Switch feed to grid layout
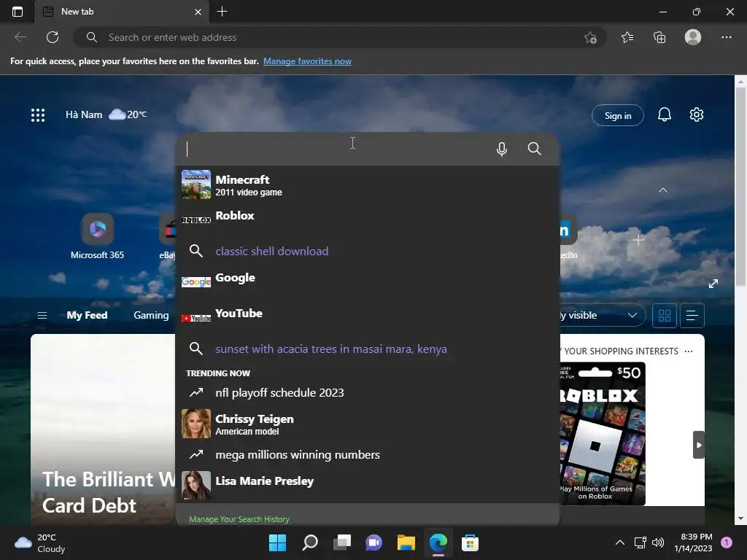The image size is (747, 560). pos(664,315)
